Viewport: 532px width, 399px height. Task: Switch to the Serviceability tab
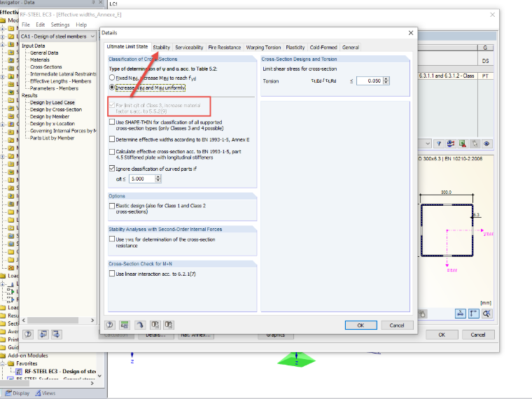tap(189, 48)
